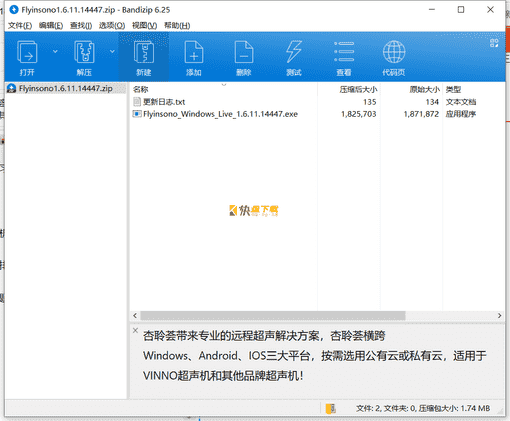Click the 解压 (Extract) toolbar icon
Image resolution: width=510 pixels, height=421 pixels.
(x=84, y=52)
